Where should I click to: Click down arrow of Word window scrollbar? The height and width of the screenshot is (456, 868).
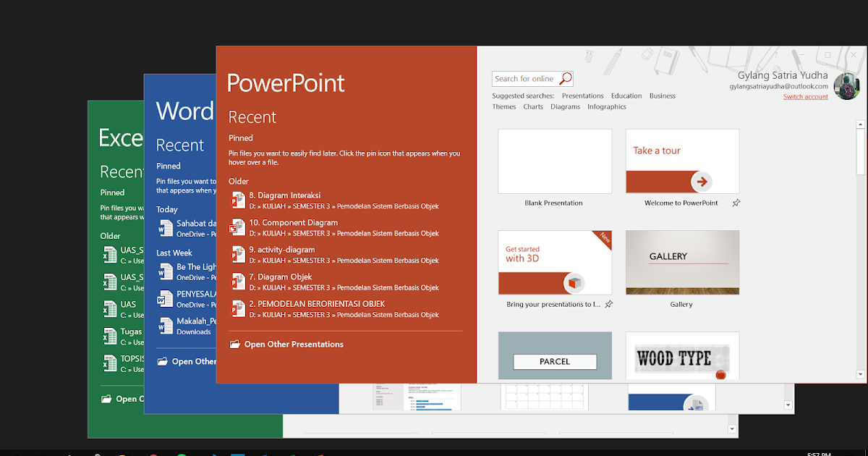[788, 405]
